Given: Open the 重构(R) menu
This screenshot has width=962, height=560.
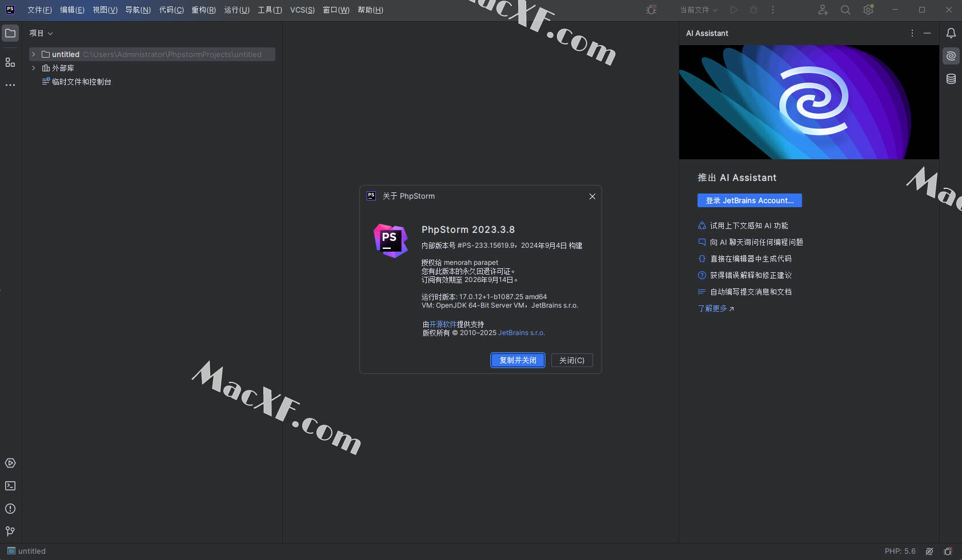Looking at the screenshot, I should coord(203,10).
